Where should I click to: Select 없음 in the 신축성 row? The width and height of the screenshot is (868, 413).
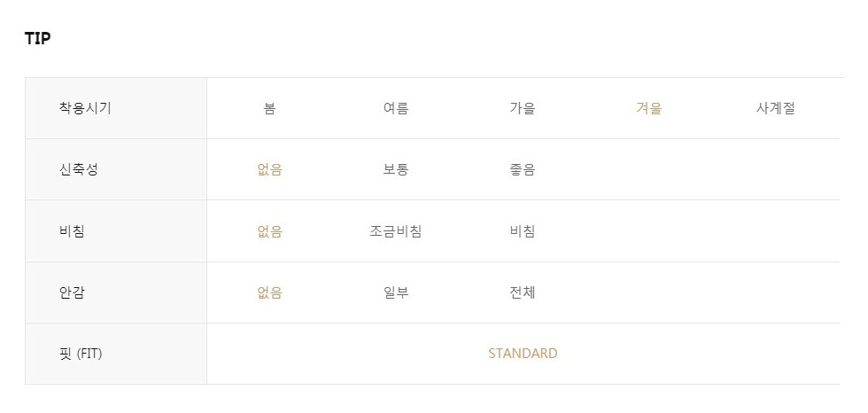coord(269,170)
